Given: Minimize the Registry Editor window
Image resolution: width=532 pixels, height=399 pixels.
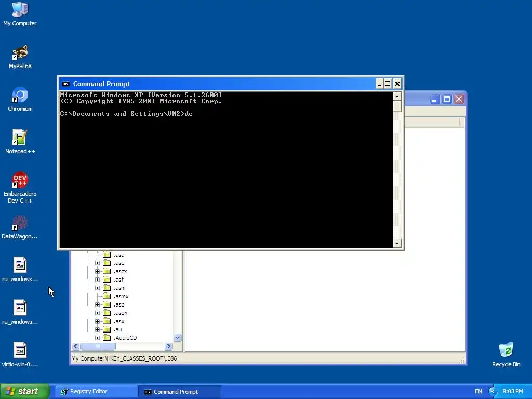Looking at the screenshot, I should coord(435,99).
